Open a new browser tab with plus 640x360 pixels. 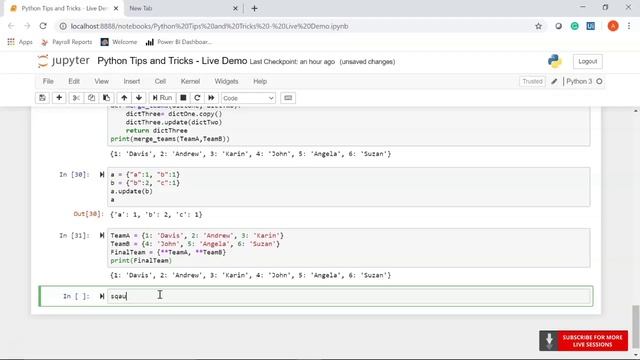coord(254,8)
